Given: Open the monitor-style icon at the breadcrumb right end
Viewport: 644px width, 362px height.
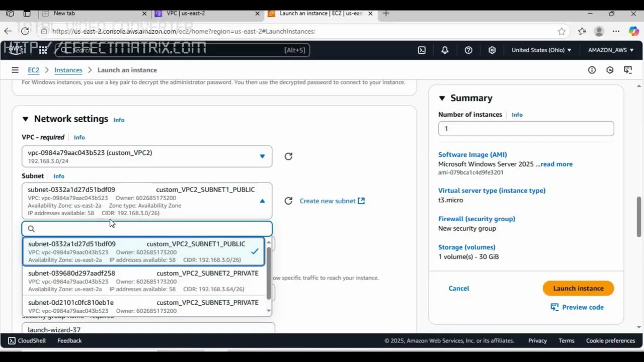Looking at the screenshot, I should [628, 70].
